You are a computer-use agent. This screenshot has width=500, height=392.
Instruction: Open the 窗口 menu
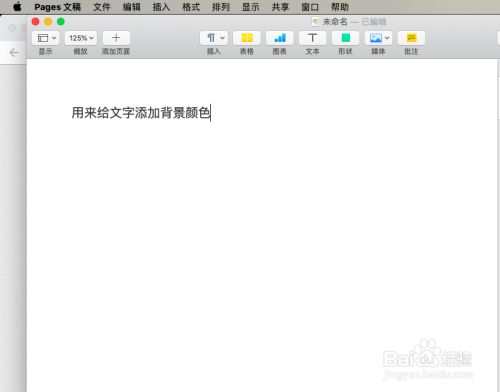point(310,7)
